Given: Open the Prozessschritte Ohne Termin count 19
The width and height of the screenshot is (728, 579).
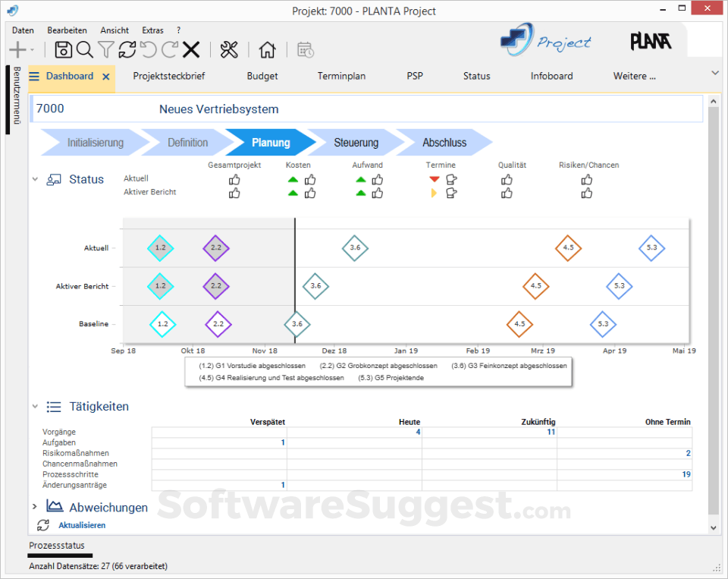Looking at the screenshot, I should 686,474.
